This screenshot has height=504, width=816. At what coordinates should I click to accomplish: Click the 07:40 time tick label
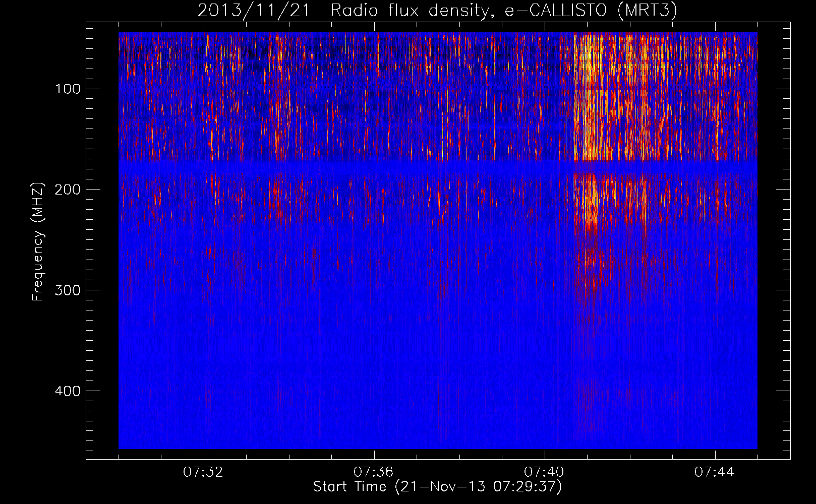coord(544,472)
